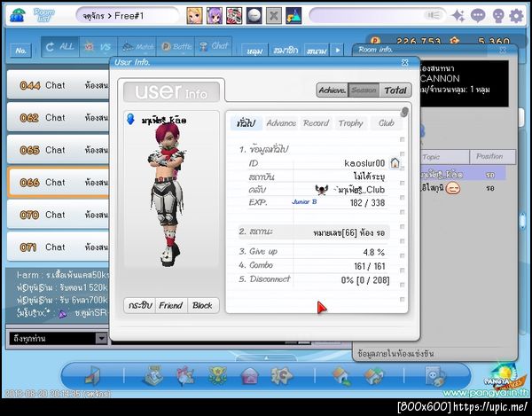
Task: Click the No. sort button
Action: 20,51
